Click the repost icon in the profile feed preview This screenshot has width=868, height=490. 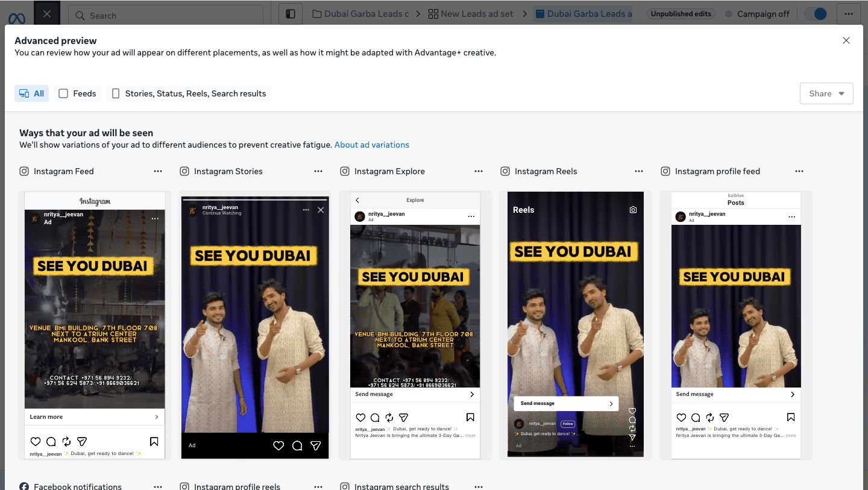pyautogui.click(x=710, y=417)
